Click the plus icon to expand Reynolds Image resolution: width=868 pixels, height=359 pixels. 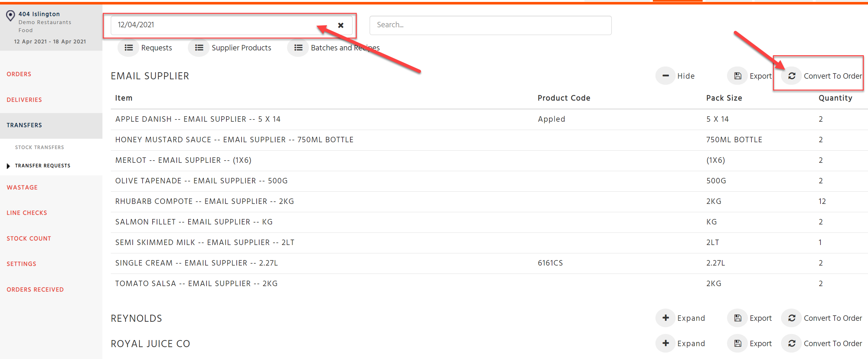pos(665,318)
